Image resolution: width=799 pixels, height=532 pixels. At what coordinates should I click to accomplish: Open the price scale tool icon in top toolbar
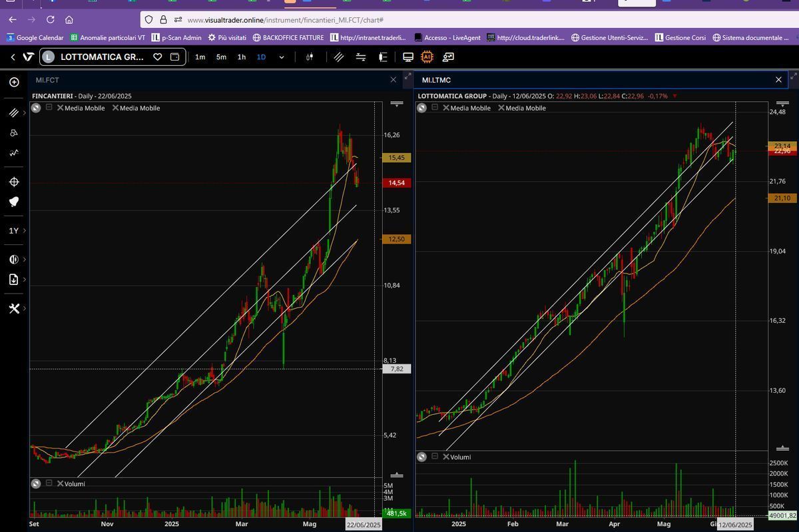coord(383,57)
